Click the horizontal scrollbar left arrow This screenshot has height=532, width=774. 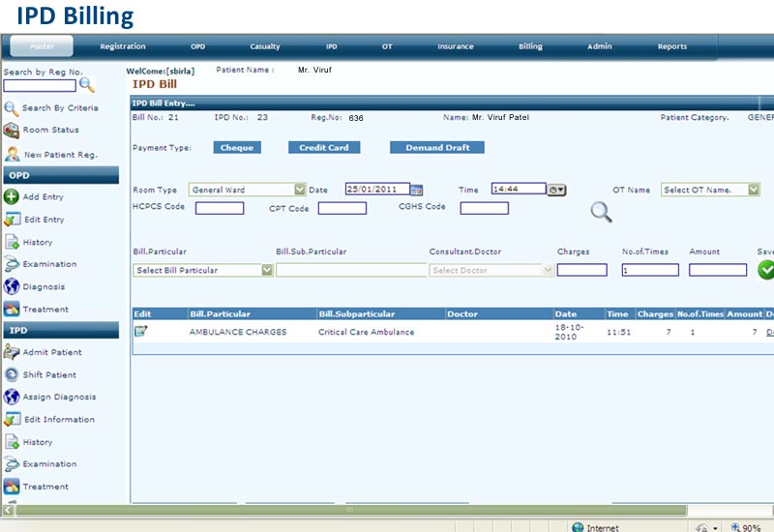(9, 510)
